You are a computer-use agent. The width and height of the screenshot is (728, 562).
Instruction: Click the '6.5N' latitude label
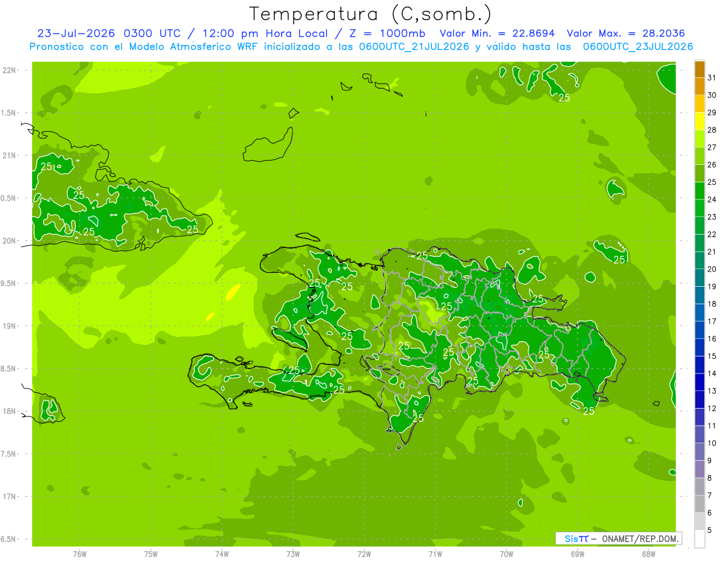[9, 539]
